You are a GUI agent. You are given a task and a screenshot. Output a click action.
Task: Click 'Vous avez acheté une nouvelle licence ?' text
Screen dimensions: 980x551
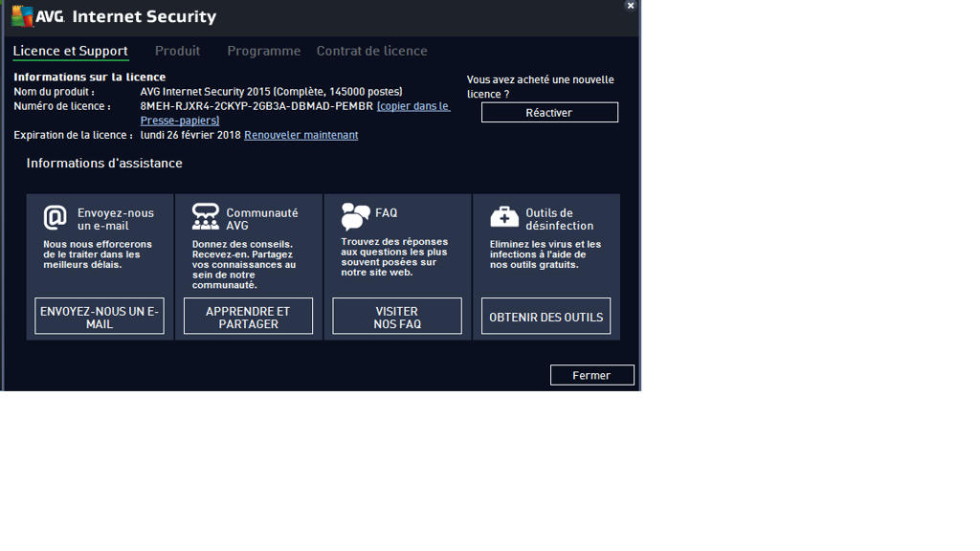pos(541,87)
